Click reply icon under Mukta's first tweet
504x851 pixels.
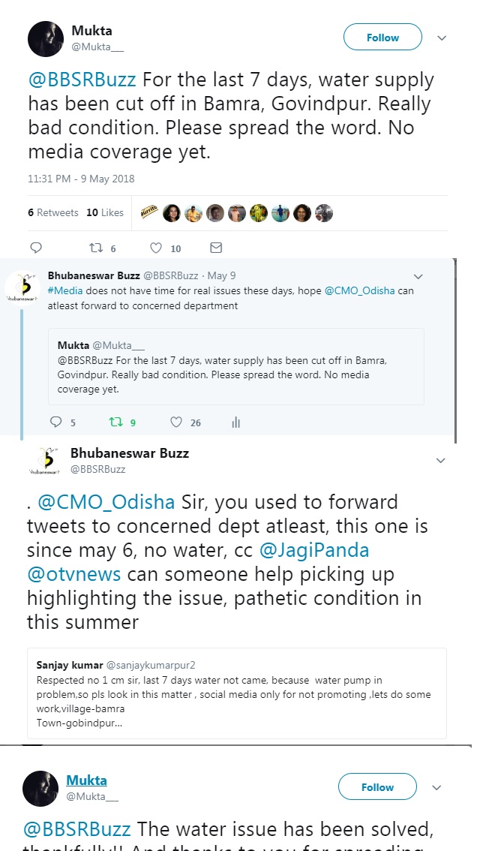(x=35, y=248)
